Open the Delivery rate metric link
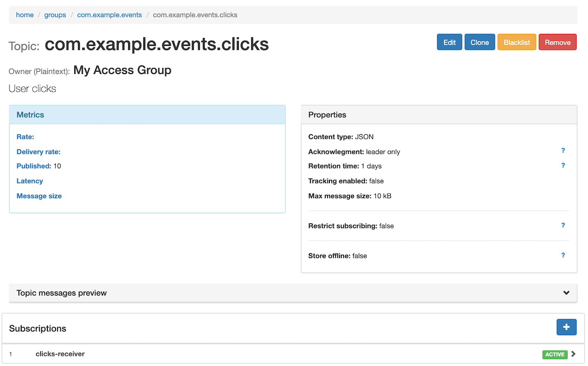Screen dimensions: 588x366 [x=39, y=152]
